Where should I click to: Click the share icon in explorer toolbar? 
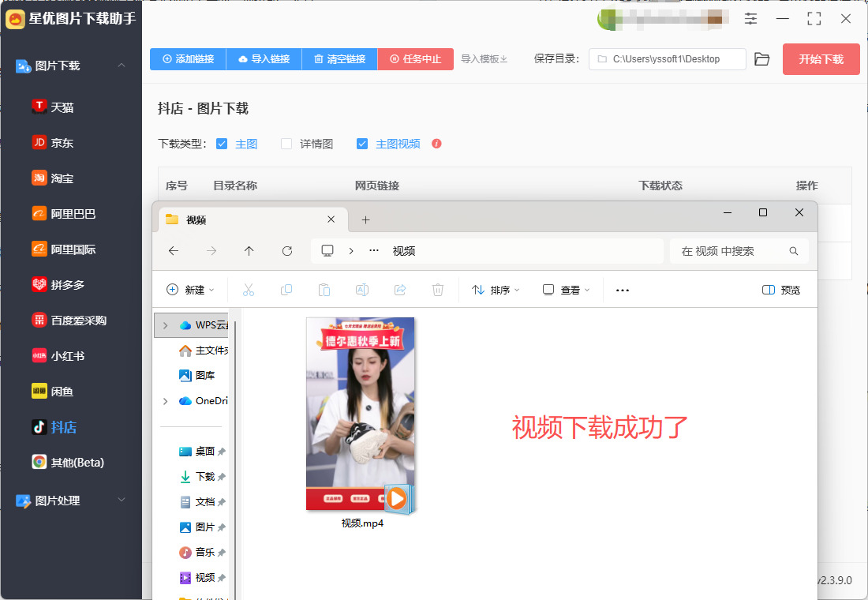(x=400, y=290)
